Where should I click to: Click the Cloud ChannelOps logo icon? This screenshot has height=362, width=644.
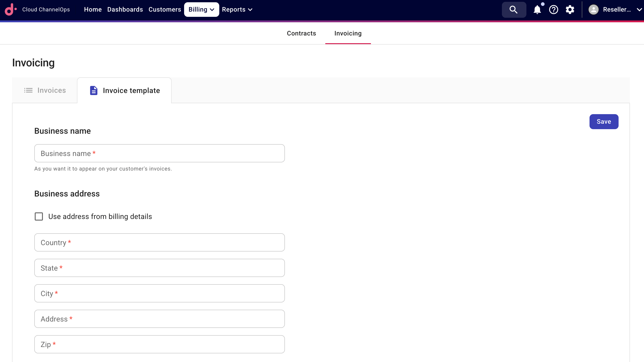click(10, 10)
